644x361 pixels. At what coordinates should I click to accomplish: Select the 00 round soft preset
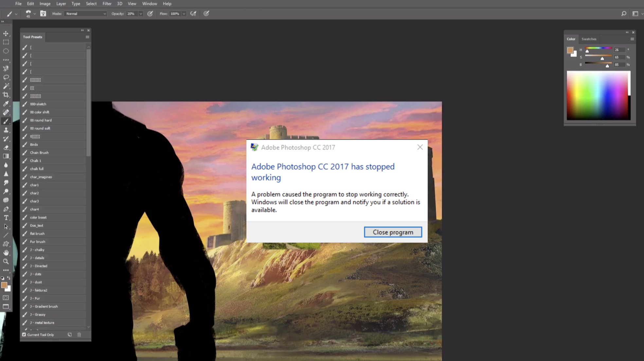click(40, 128)
